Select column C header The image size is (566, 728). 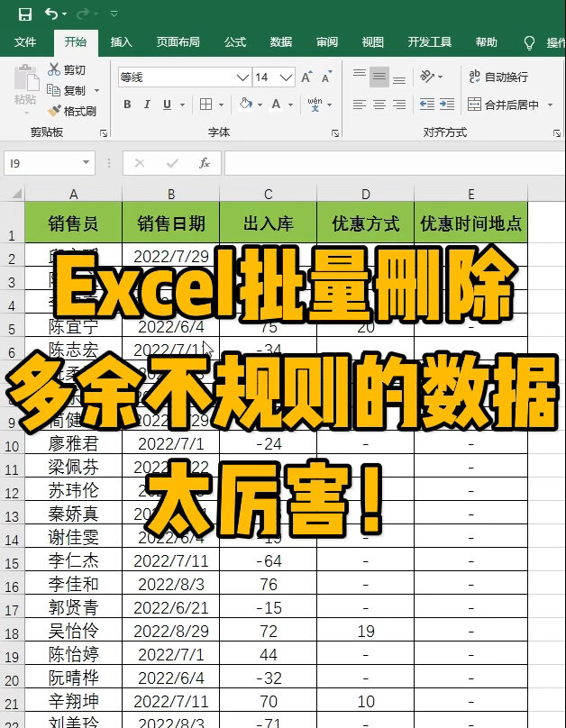[268, 194]
